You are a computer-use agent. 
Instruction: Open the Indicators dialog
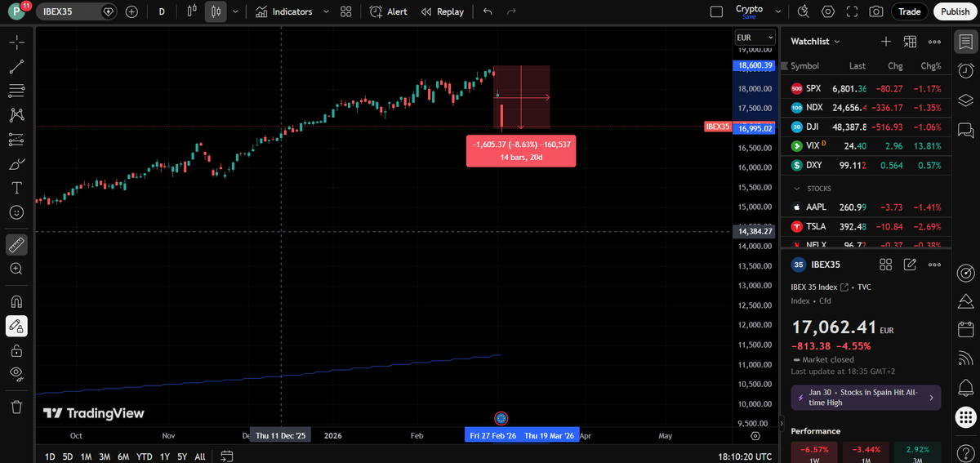(283, 11)
